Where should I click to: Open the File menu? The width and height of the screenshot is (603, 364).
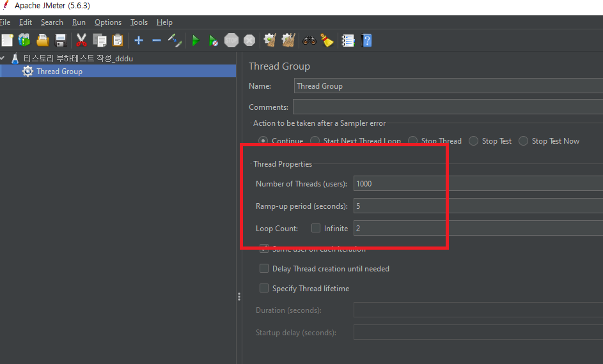coord(5,22)
